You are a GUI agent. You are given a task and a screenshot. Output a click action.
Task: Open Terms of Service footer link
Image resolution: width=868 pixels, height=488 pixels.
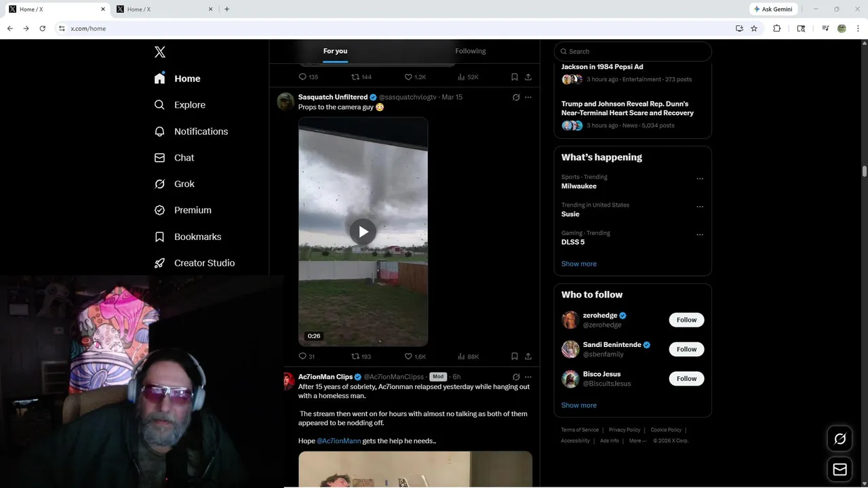click(580, 430)
